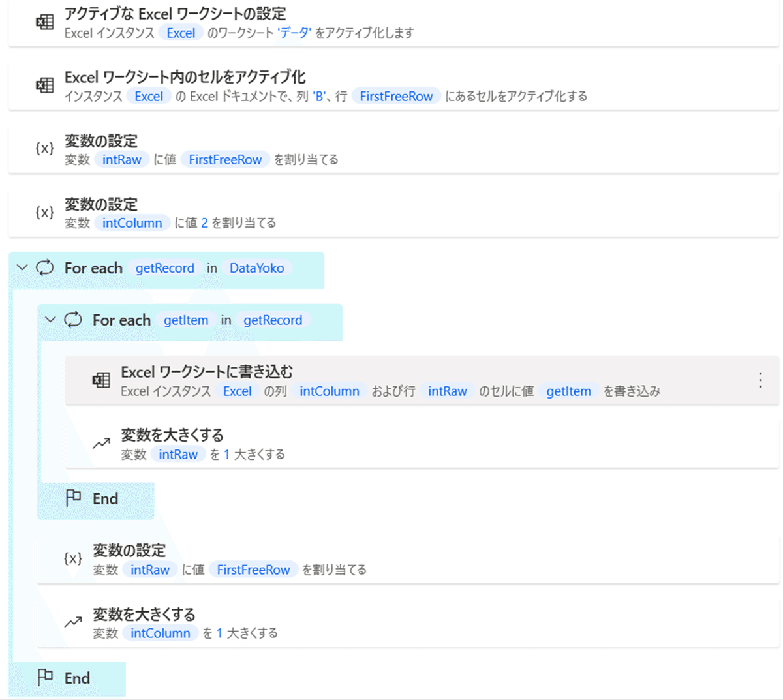783x700 pixels.
Task: Collapse the For each getItem loop
Action: point(50,320)
